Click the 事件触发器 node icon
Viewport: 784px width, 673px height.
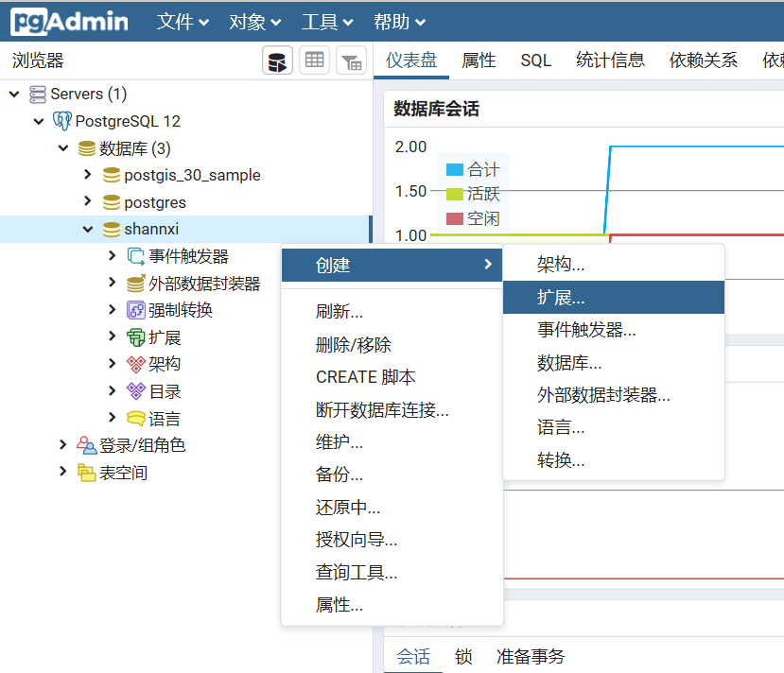pyautogui.click(x=135, y=256)
